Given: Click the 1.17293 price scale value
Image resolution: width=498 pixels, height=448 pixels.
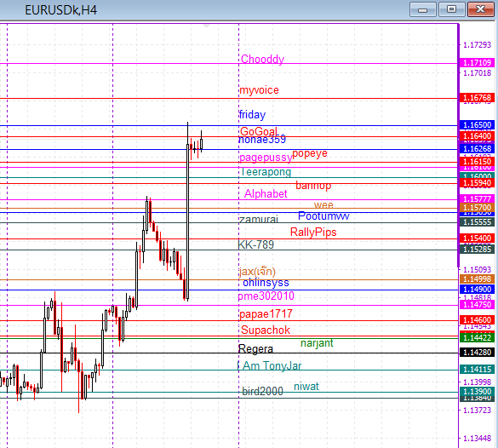Looking at the screenshot, I should pos(477,45).
